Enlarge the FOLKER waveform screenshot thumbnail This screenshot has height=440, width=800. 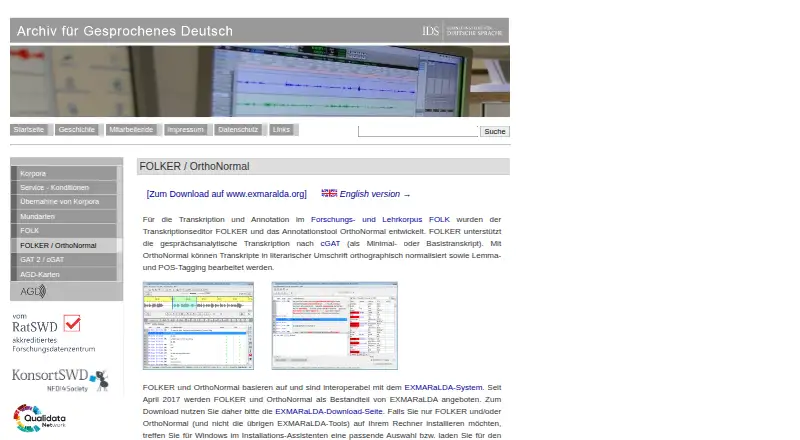click(198, 326)
